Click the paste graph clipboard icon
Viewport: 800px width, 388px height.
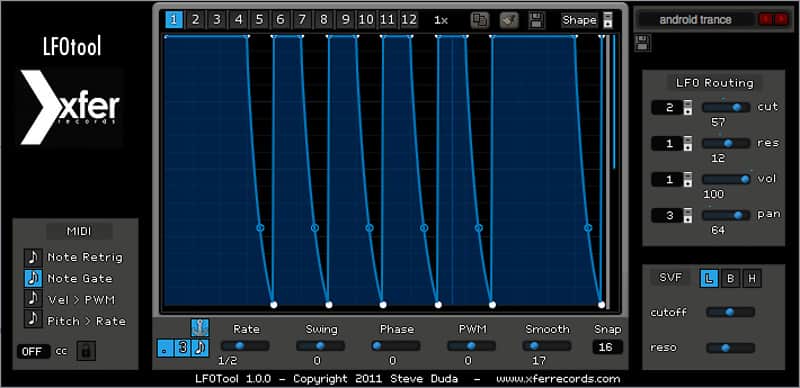click(509, 20)
